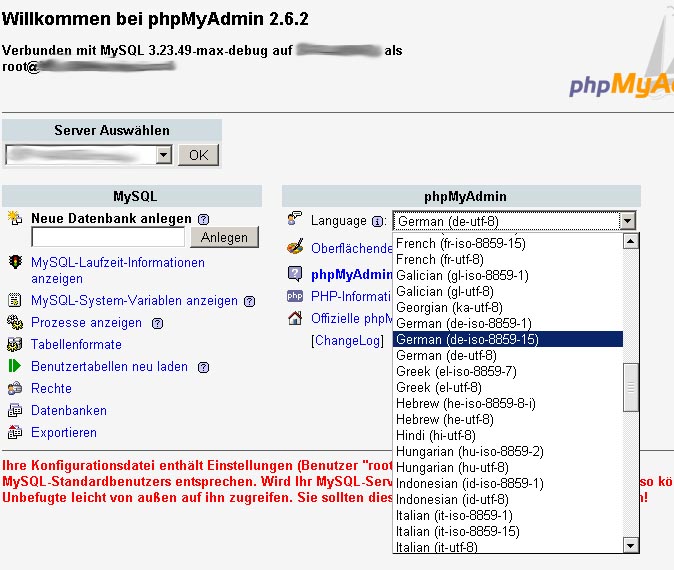Click the language list scroll down arrow
Viewport: 674px width, 570px height.
631,546
